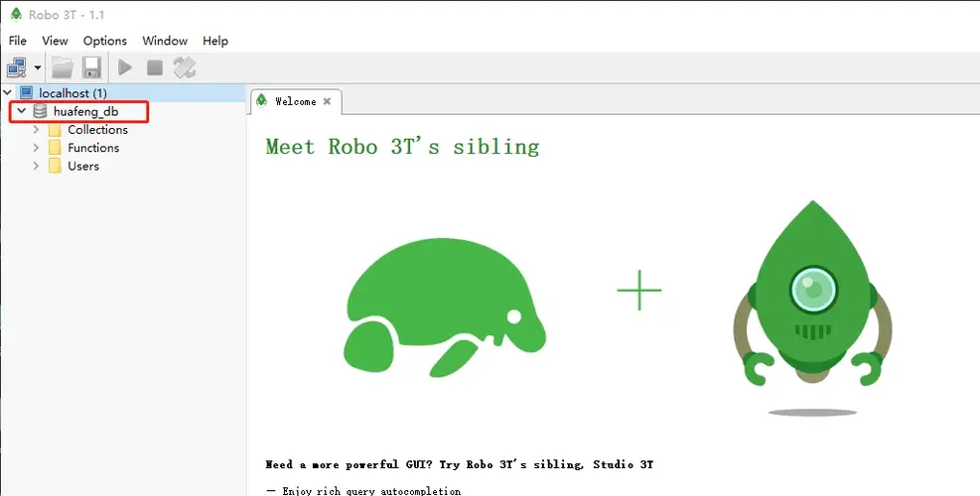
Task: Expand the Functions folder arrow
Action: (x=37, y=148)
